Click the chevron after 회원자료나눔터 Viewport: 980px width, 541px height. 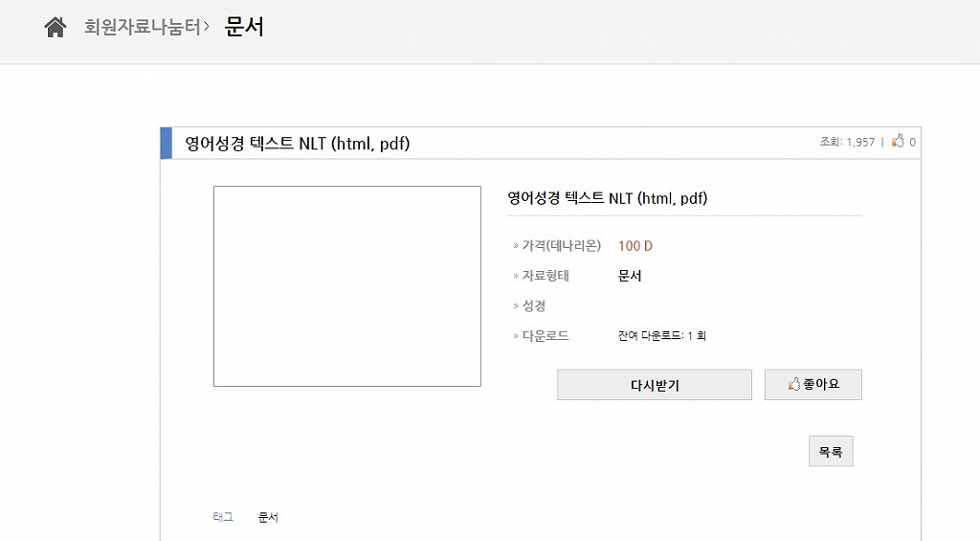tap(206, 28)
